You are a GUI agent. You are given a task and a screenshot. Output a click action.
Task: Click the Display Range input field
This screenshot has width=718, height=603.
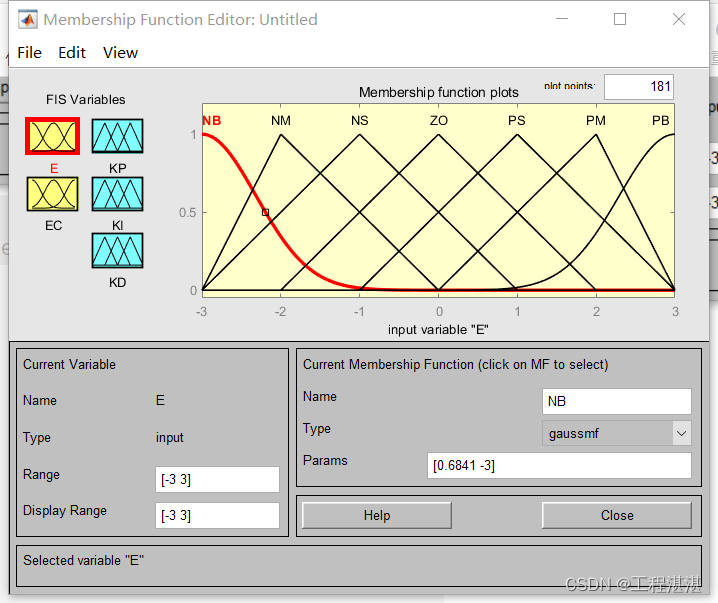click(217, 516)
